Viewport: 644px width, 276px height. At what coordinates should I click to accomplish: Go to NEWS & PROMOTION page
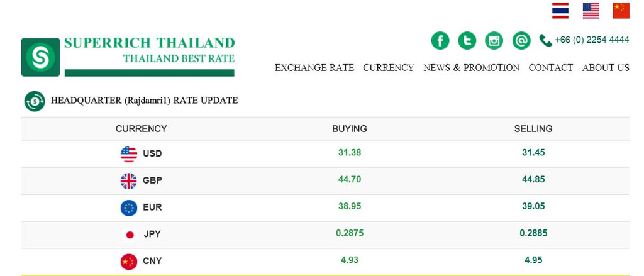[x=472, y=68]
